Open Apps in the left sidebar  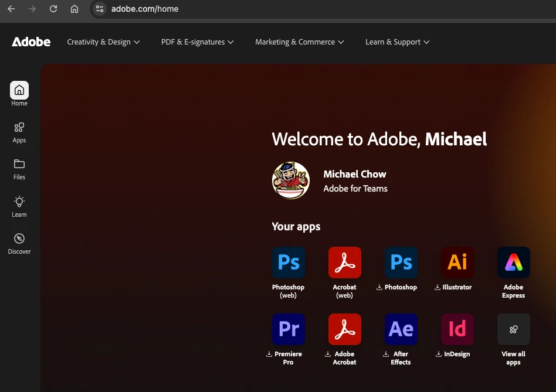click(19, 133)
